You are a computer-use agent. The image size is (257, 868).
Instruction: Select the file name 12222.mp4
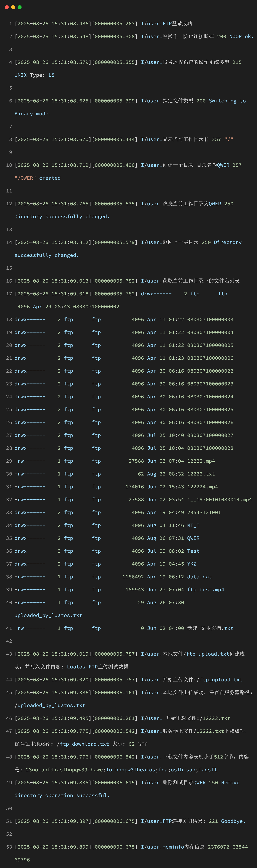(x=201, y=461)
